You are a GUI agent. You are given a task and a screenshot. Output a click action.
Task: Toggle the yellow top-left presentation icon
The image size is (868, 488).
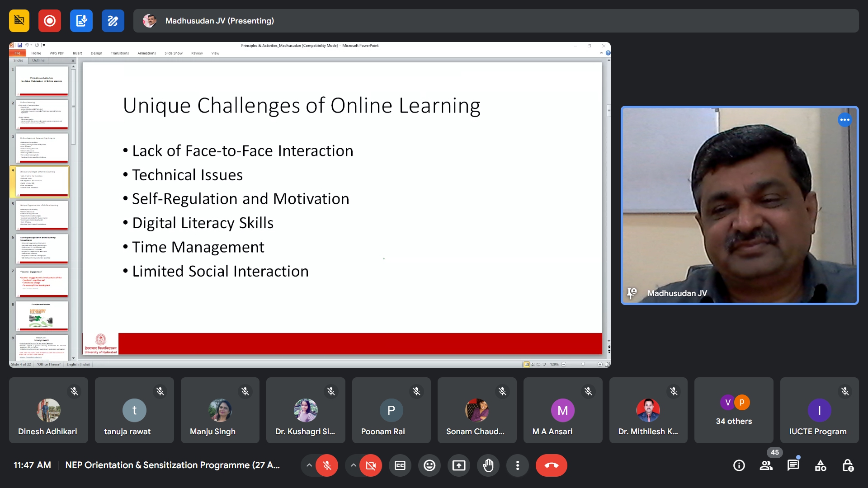(19, 21)
